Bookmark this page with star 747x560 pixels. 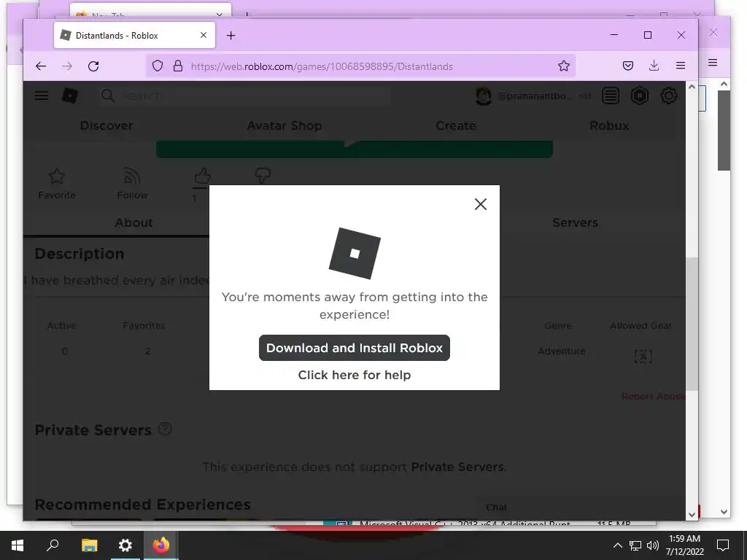point(564,66)
